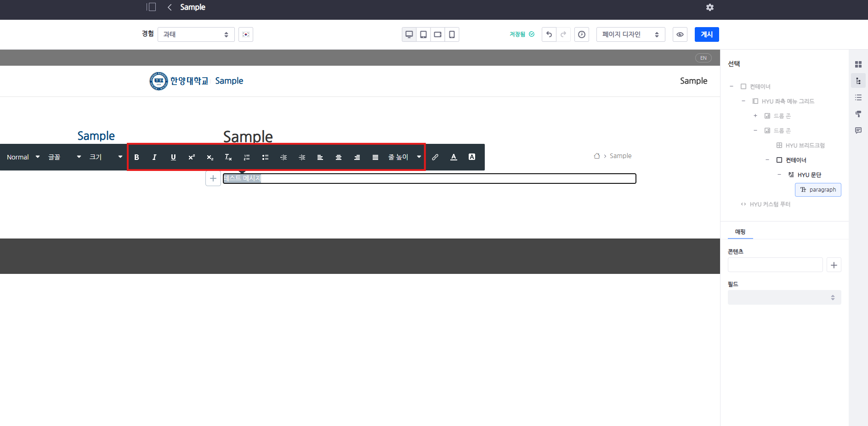This screenshot has width=868, height=426.
Task: Switch to mobile device preview
Action: pos(452,34)
